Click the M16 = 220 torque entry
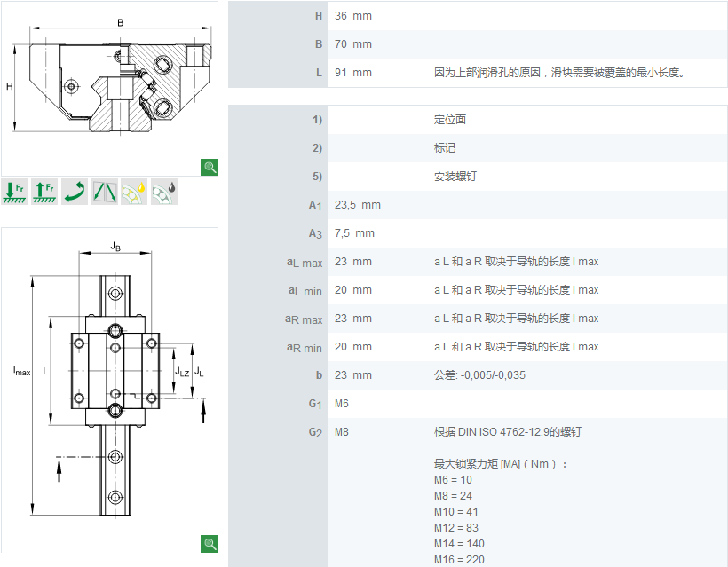728x567 pixels. pos(459,560)
